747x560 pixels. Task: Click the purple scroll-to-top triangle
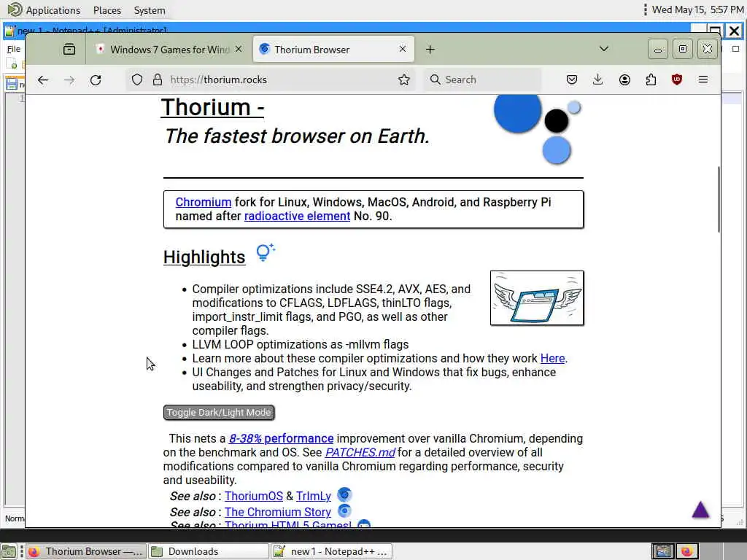click(x=700, y=510)
